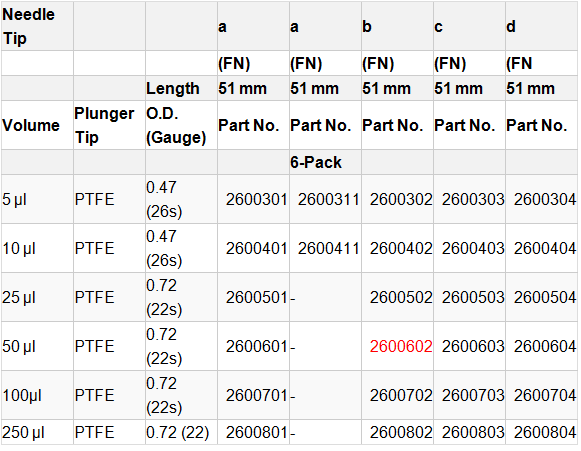581x451 pixels.
Task: Click part number 2600701
Action: [x=256, y=395]
